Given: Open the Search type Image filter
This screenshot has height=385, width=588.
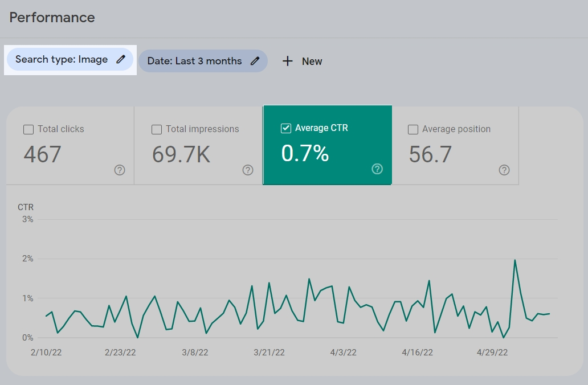Looking at the screenshot, I should pyautogui.click(x=70, y=59).
